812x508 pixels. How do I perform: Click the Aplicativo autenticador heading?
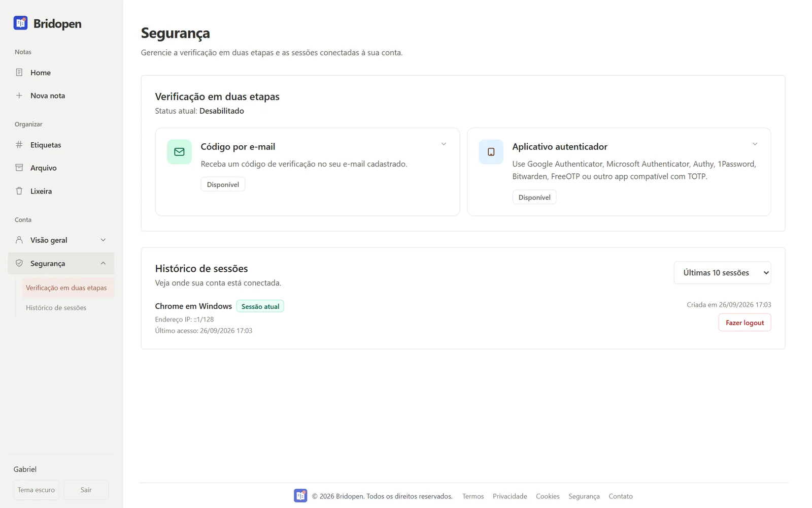(560, 147)
